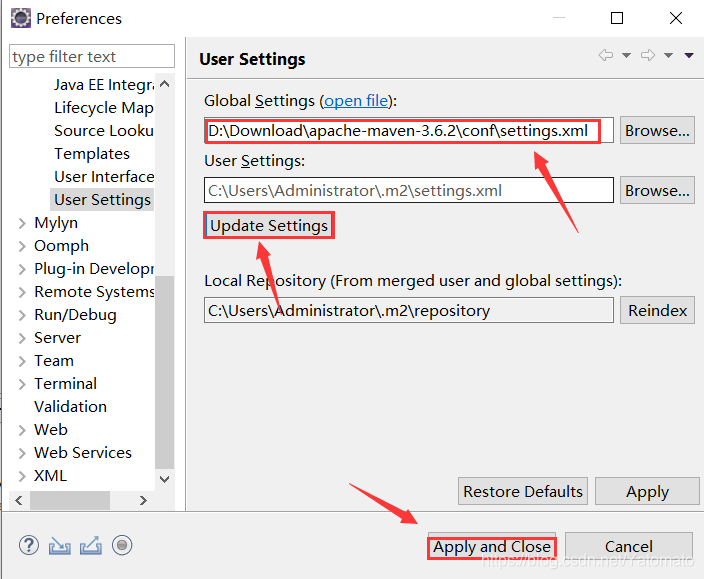Click the Reindex button

coord(657,310)
